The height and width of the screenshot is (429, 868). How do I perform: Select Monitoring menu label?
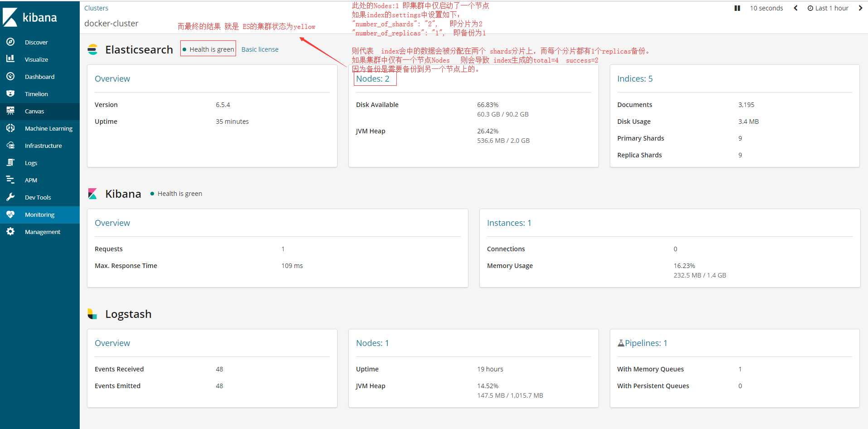coord(39,214)
